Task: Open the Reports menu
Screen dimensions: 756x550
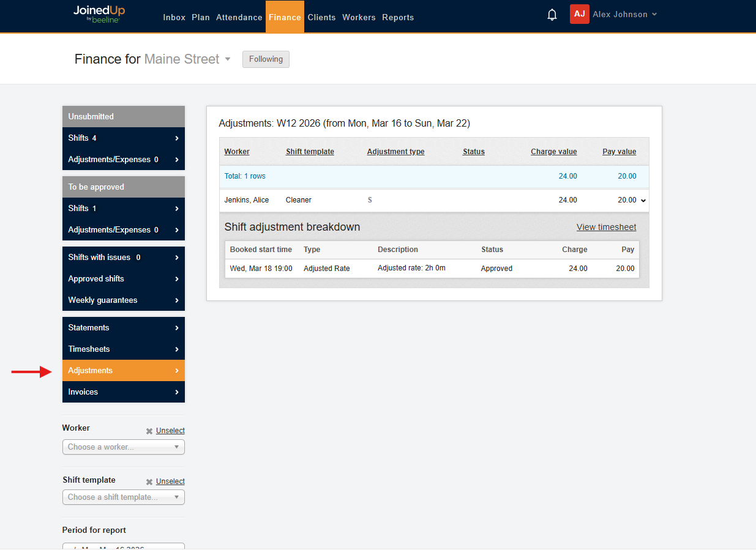Action: tap(398, 17)
